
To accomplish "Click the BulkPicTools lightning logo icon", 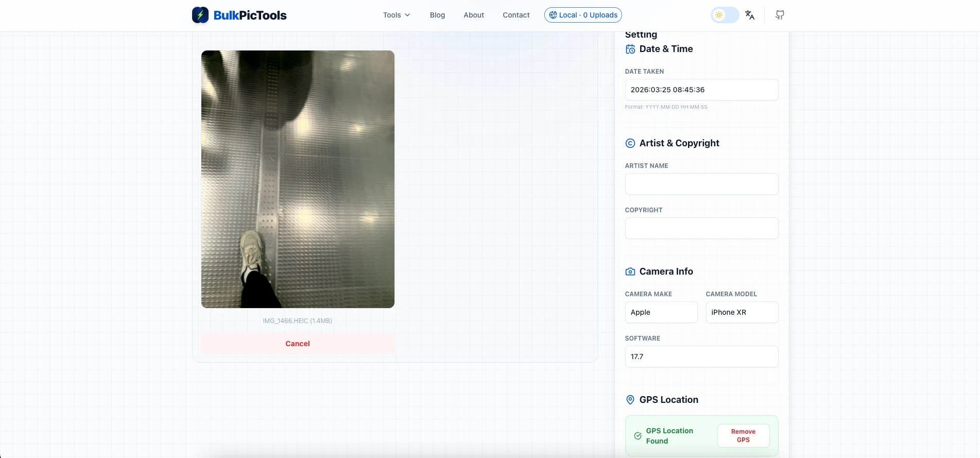I will 200,15.
